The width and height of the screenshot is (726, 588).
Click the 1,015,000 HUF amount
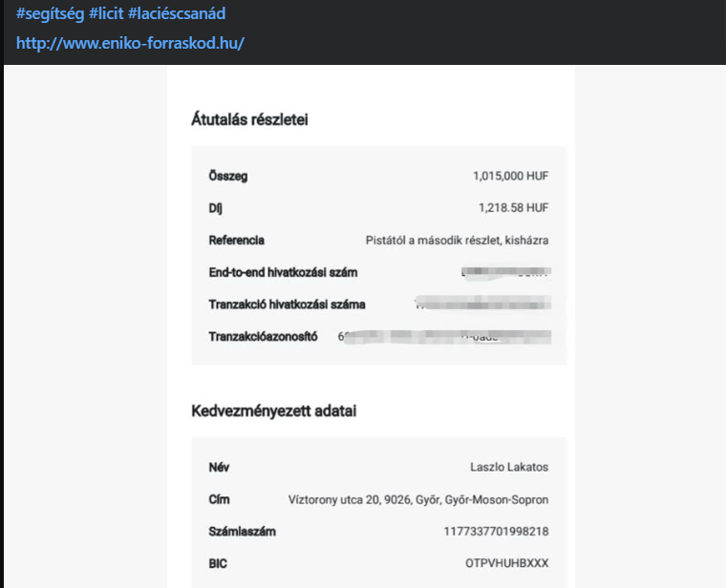click(511, 177)
